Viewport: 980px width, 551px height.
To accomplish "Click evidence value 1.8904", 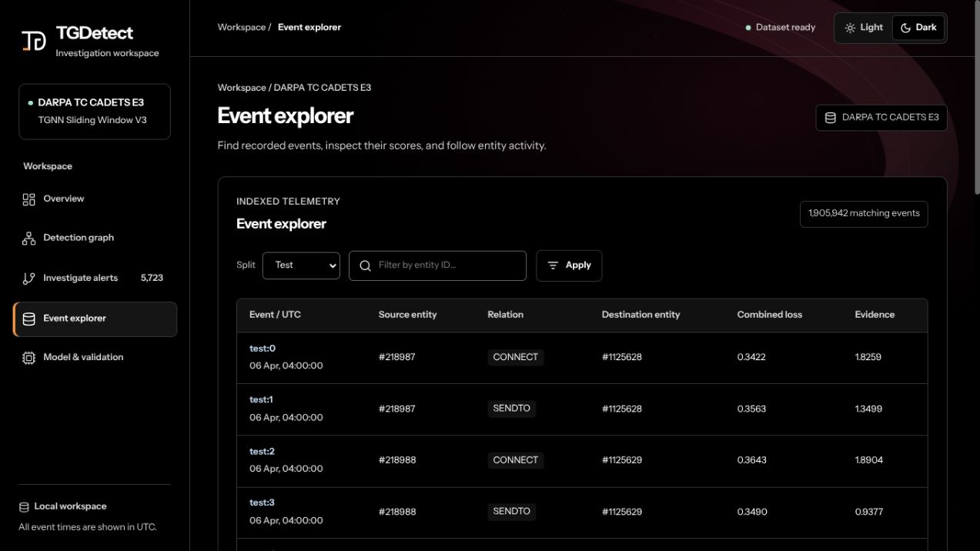I will [869, 460].
